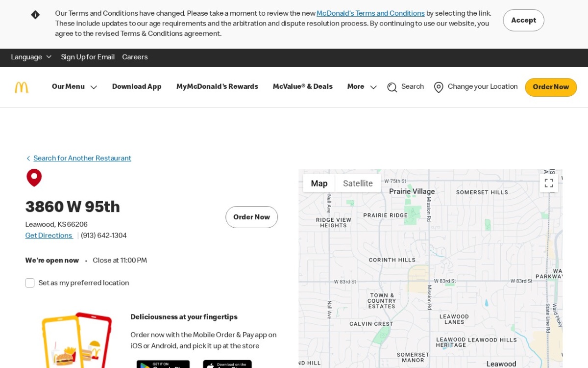
Task: Expand the Our Menu dropdown
Action: click(74, 87)
